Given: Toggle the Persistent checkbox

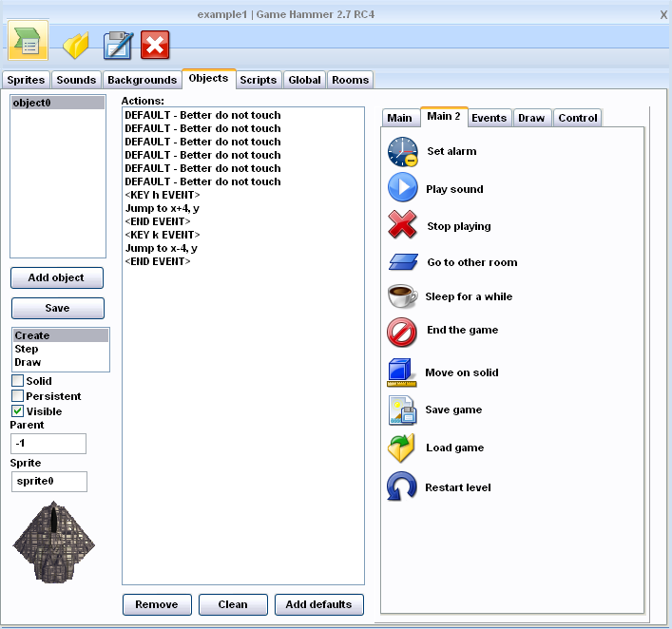Looking at the screenshot, I should tap(17, 396).
